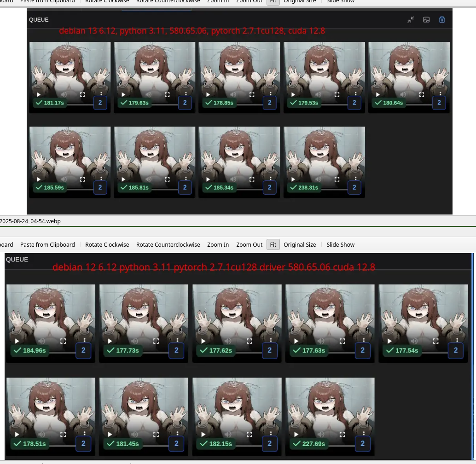Viewport: 476px width, 464px height.
Task: Open the 177.63s video in fullscreen
Action: click(342, 341)
